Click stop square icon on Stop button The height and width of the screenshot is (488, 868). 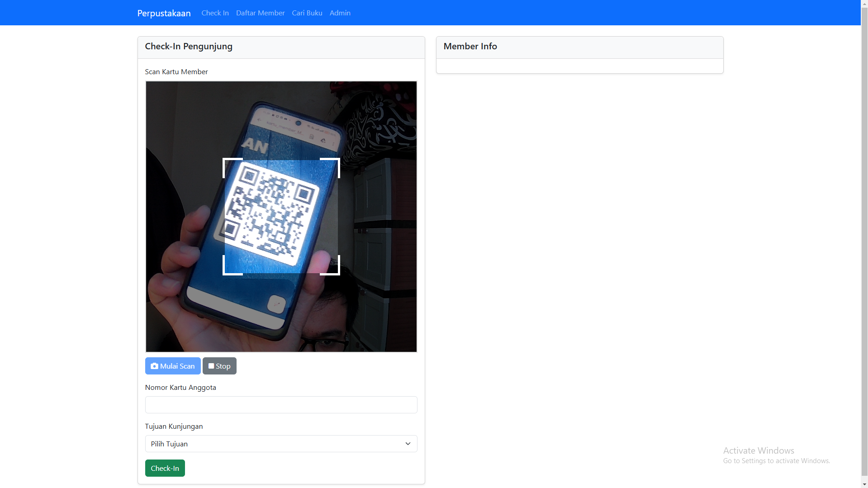(211, 366)
